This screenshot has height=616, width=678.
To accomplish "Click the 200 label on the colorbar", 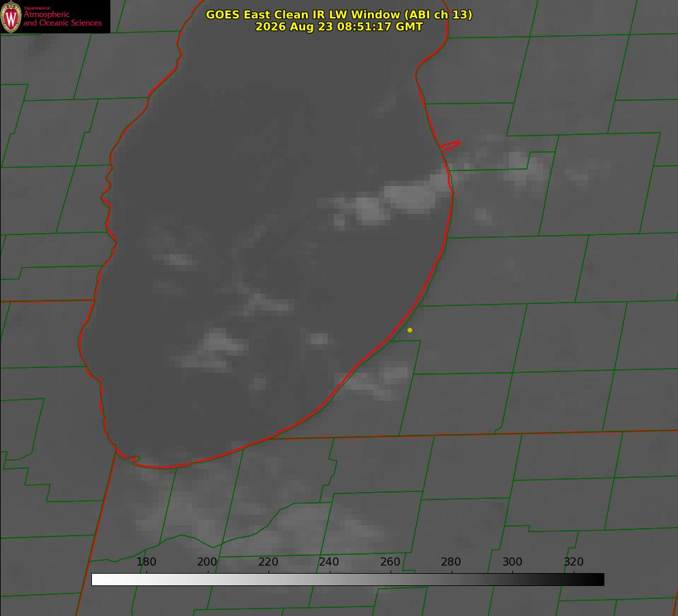I will 207,561.
